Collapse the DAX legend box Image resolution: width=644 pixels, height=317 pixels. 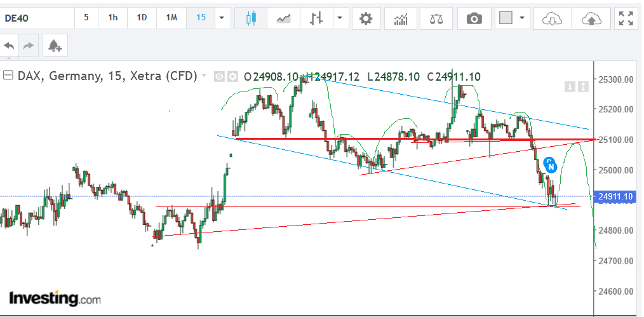click(8, 76)
